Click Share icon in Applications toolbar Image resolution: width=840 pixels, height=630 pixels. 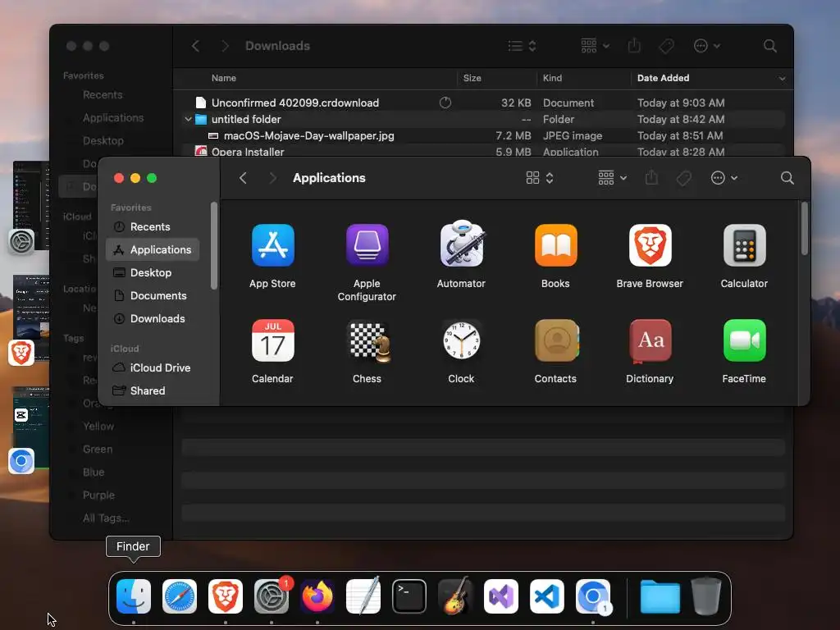(651, 177)
